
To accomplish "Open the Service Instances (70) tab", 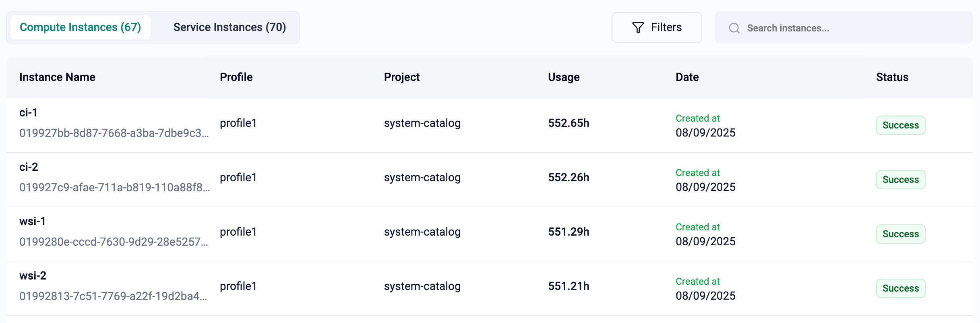I will pyautogui.click(x=229, y=27).
